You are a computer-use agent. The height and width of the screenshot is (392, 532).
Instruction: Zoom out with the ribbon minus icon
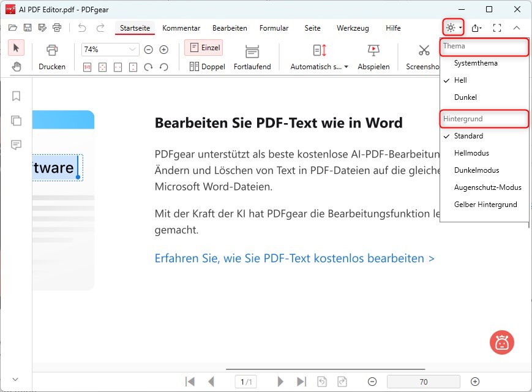pyautogui.click(x=148, y=50)
